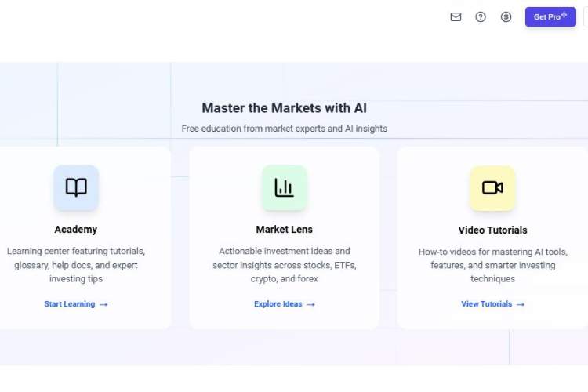Screen dimensions: 588x392
Task: Click the Academy card title
Action: 76,230
